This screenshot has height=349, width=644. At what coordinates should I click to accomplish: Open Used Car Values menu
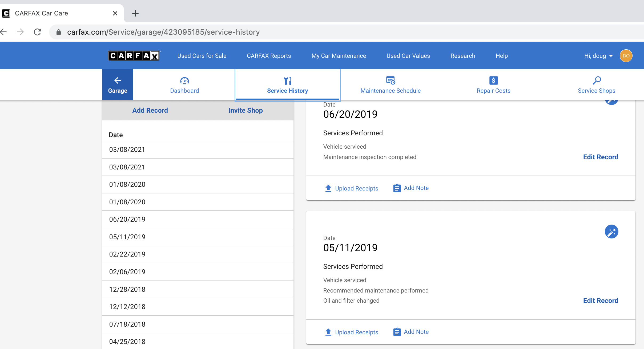point(408,56)
